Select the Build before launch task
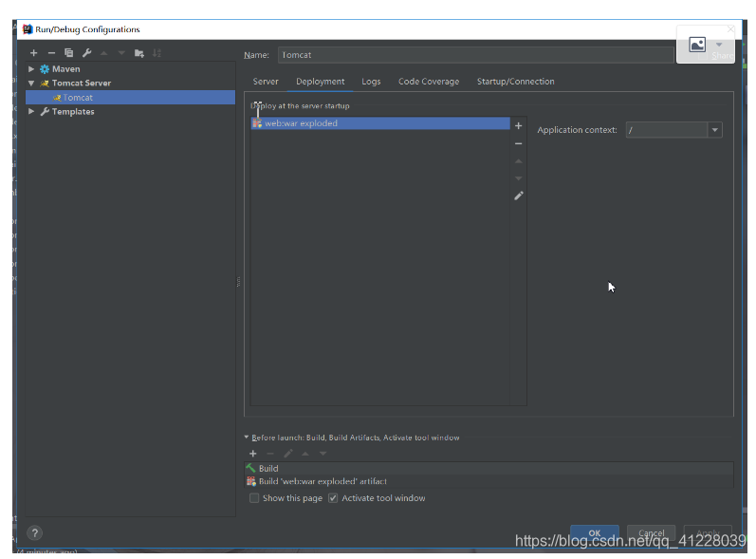The width and height of the screenshot is (756, 559). [x=489, y=468]
